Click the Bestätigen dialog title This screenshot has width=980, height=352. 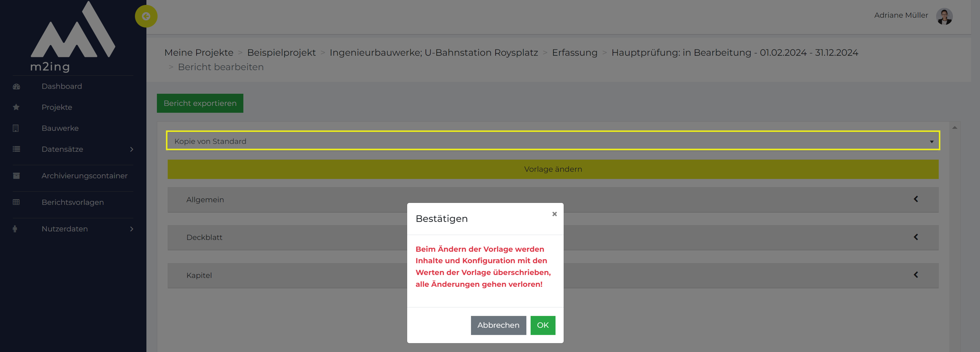[x=441, y=219]
